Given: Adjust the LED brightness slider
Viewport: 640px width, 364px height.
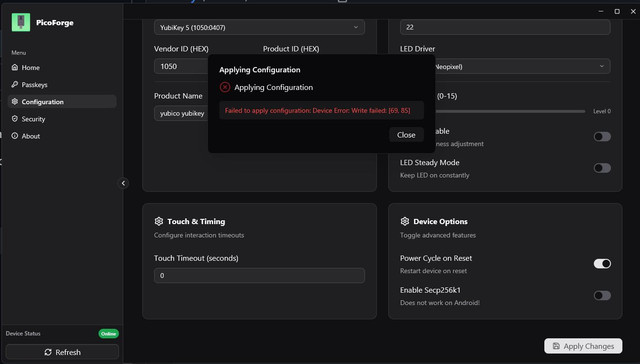Looking at the screenshot, I should pos(510,111).
